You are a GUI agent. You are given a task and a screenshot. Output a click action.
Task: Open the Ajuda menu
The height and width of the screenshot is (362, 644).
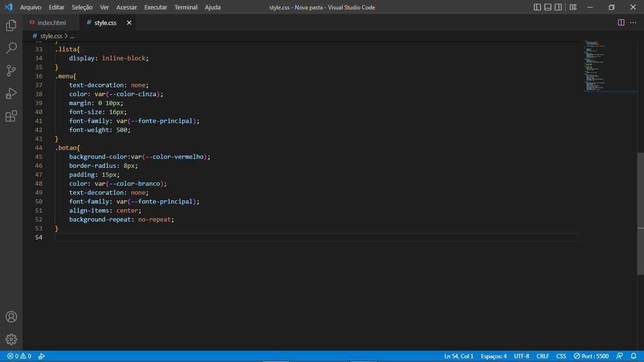click(213, 7)
